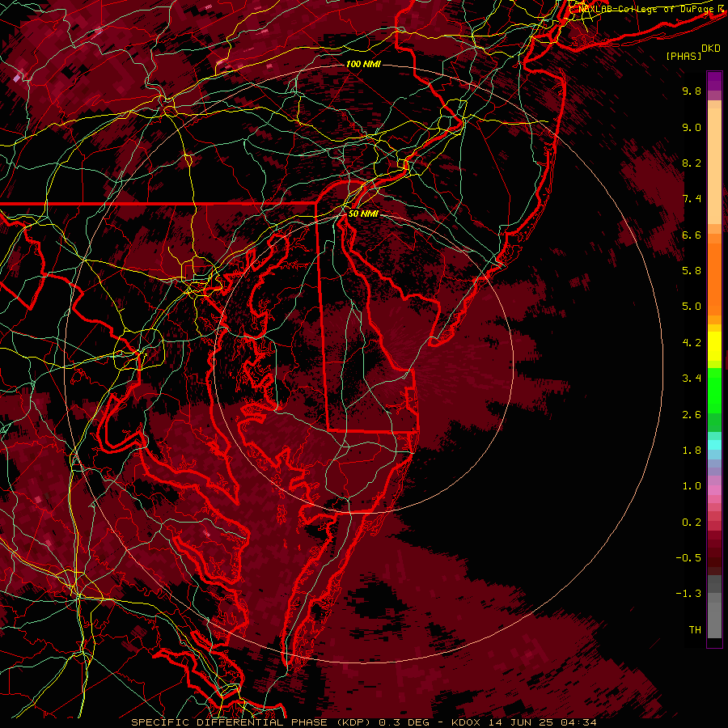
Task: Click the 9.0 scale value
Action: [x=692, y=127]
